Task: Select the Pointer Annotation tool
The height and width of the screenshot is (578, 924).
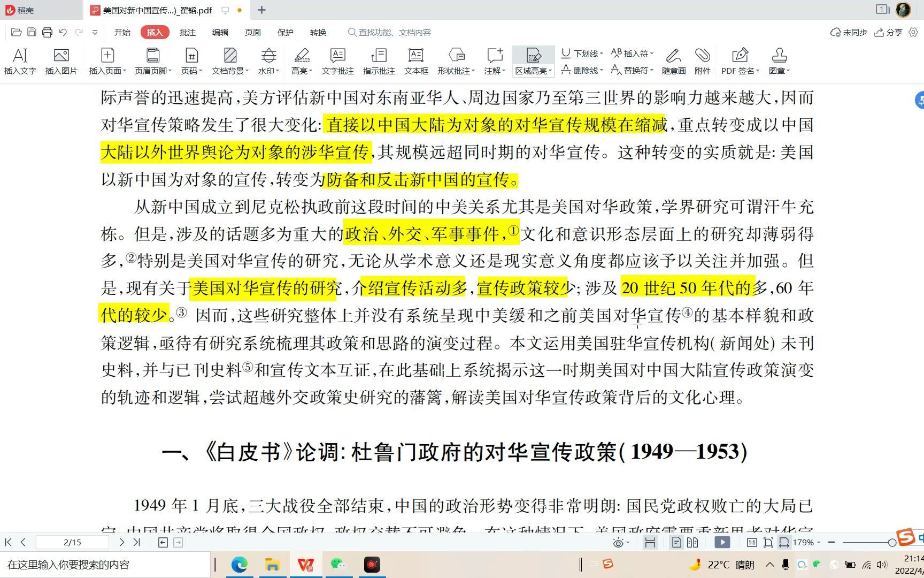Action: (x=379, y=61)
